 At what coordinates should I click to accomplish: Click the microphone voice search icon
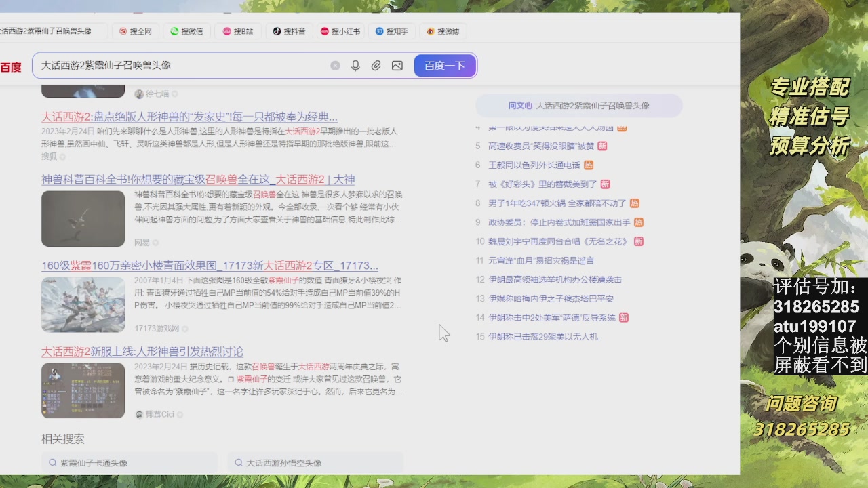(x=355, y=65)
